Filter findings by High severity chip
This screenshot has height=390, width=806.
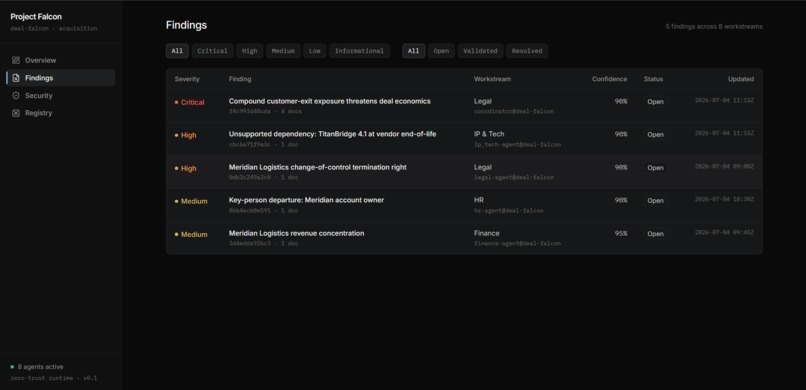tap(250, 51)
